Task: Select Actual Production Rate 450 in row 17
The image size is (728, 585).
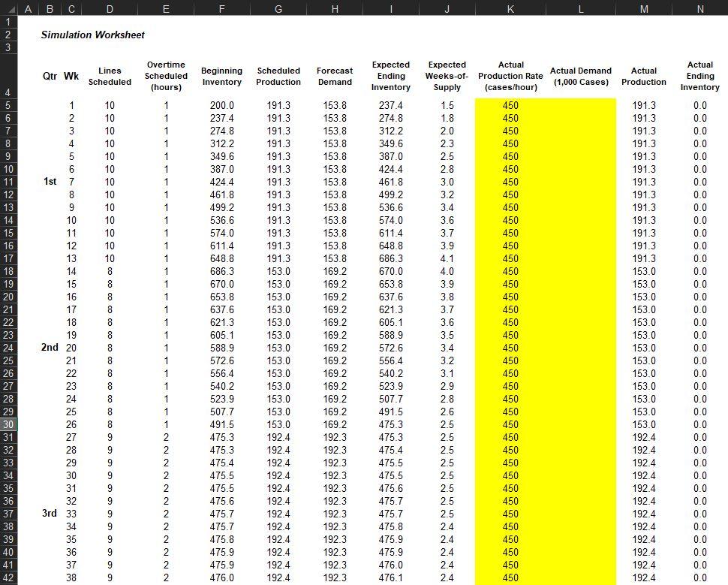Action: tap(510, 258)
